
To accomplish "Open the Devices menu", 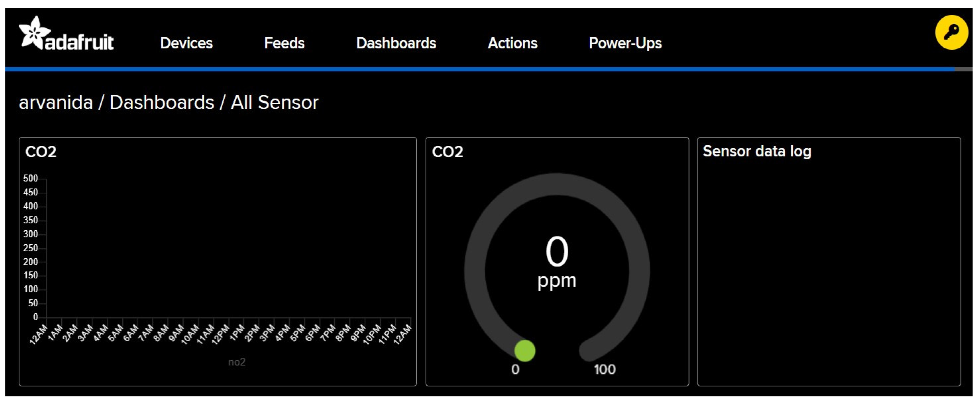I will pos(186,43).
